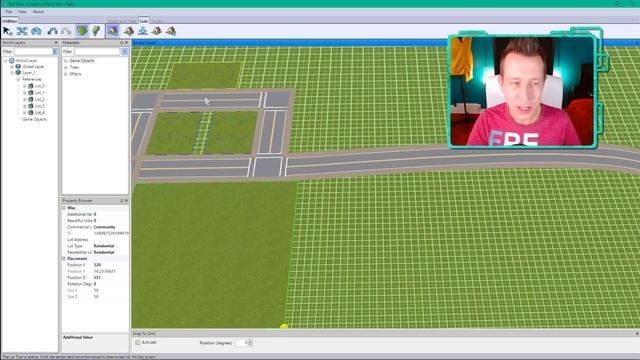This screenshot has height=360, width=640.
Task: Close the World Layers panel
Action: pyautogui.click(x=56, y=42)
